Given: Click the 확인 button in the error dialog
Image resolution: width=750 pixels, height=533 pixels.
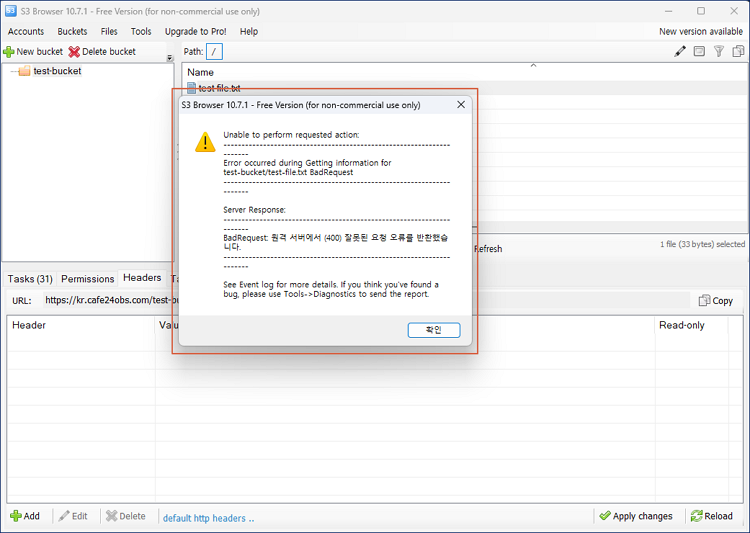Looking at the screenshot, I should [434, 330].
